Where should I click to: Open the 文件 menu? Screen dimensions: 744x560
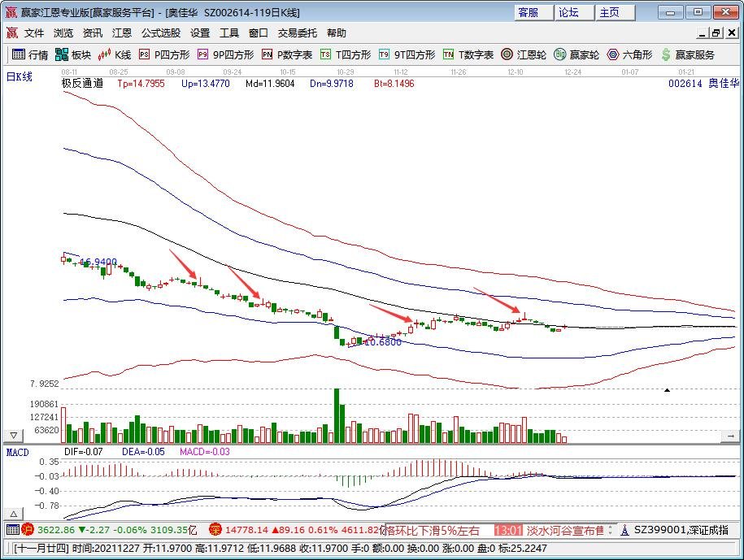(x=34, y=33)
